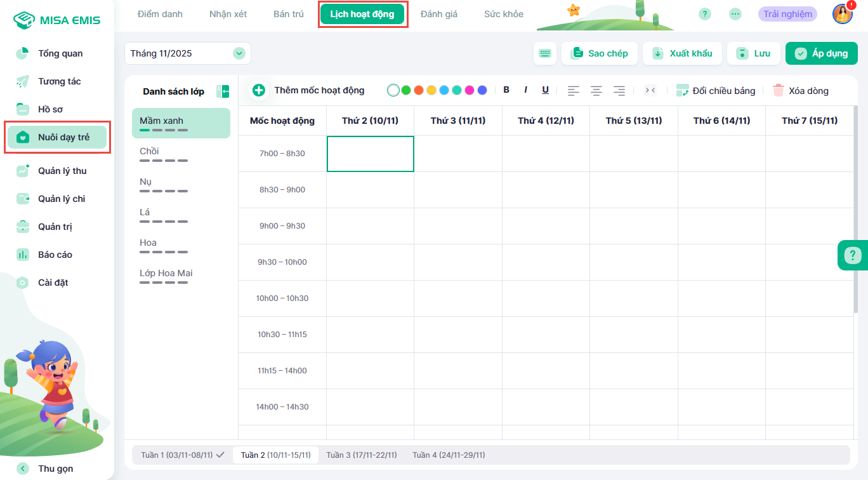Toggle bold formatting
Image resolution: width=868 pixels, height=480 pixels.
506,90
